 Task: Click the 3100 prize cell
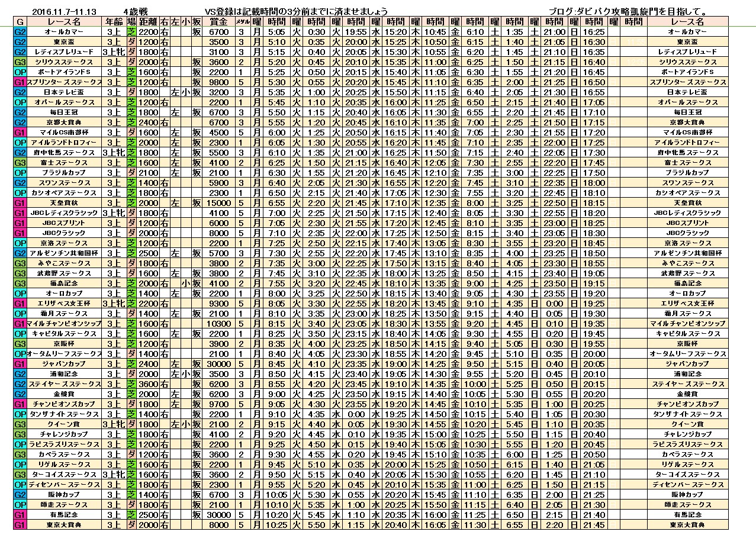219,51
